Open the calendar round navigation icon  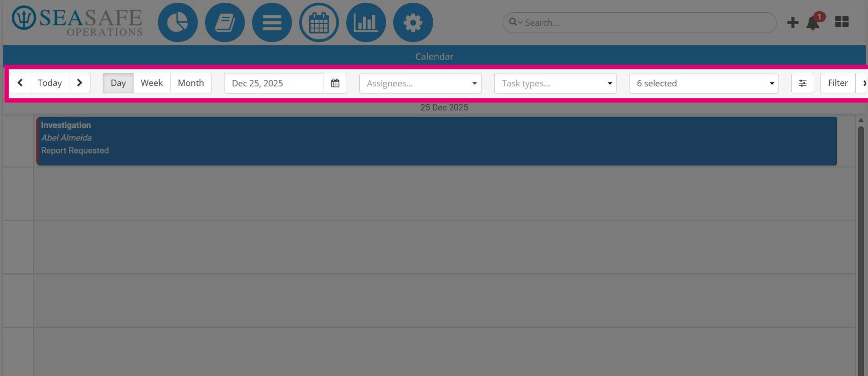pyautogui.click(x=319, y=23)
